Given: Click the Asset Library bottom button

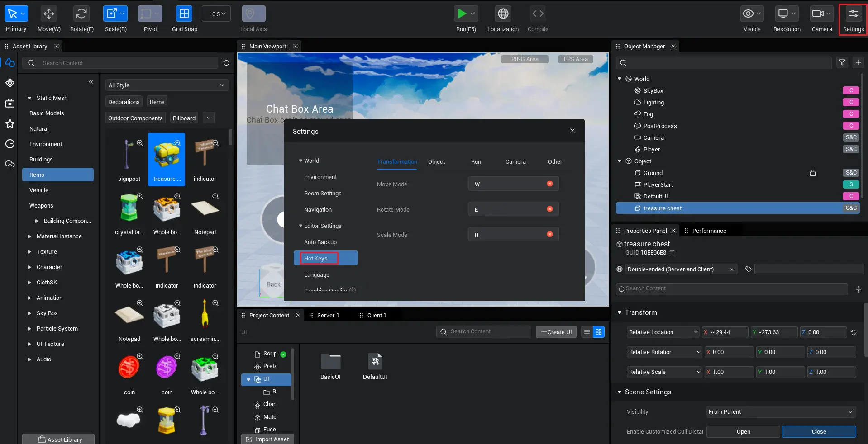Looking at the screenshot, I should (58, 439).
